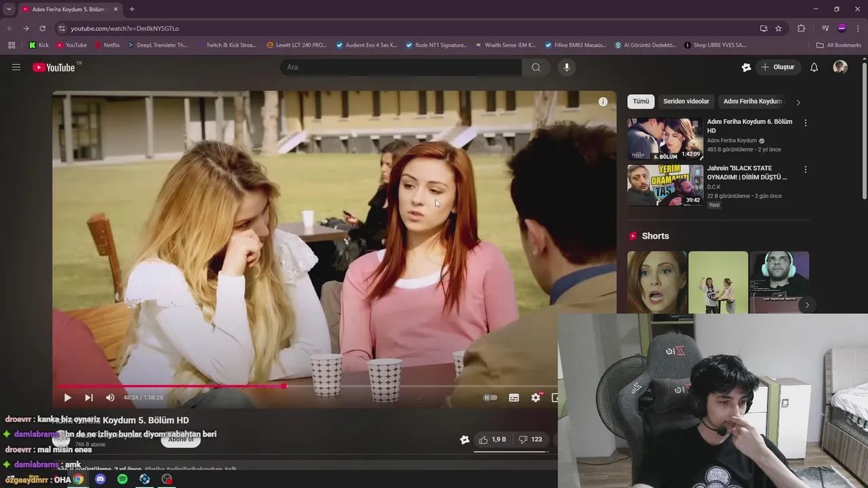Play the video with the play button
Screen dimensions: 868x488
click(x=67, y=398)
